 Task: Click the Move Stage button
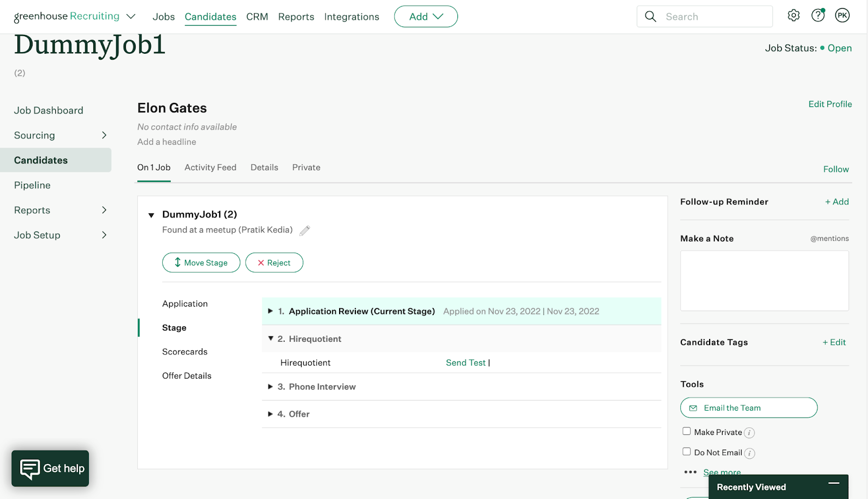pos(201,263)
